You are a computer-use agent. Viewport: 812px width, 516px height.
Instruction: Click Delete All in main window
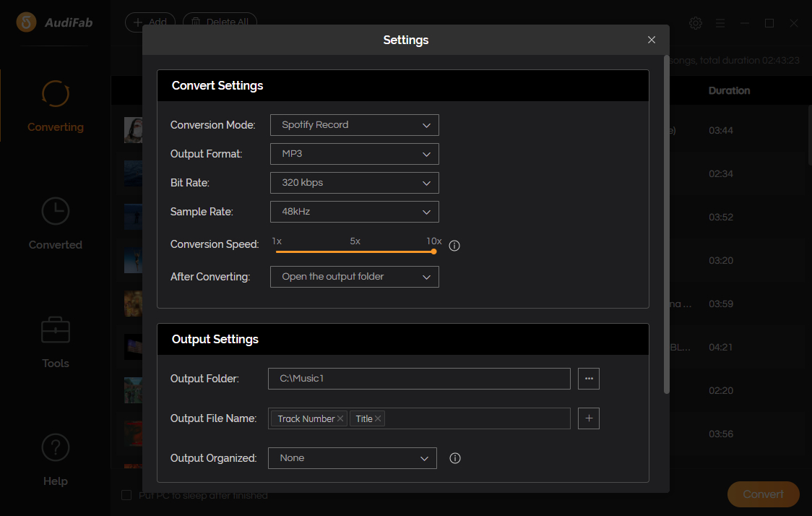click(x=220, y=22)
